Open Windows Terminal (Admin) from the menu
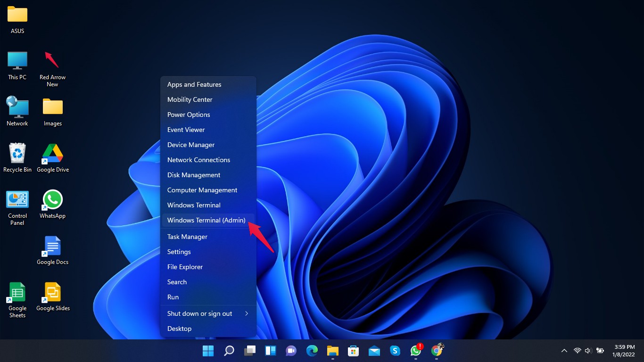Viewport: 644px width, 362px height. 206,220
